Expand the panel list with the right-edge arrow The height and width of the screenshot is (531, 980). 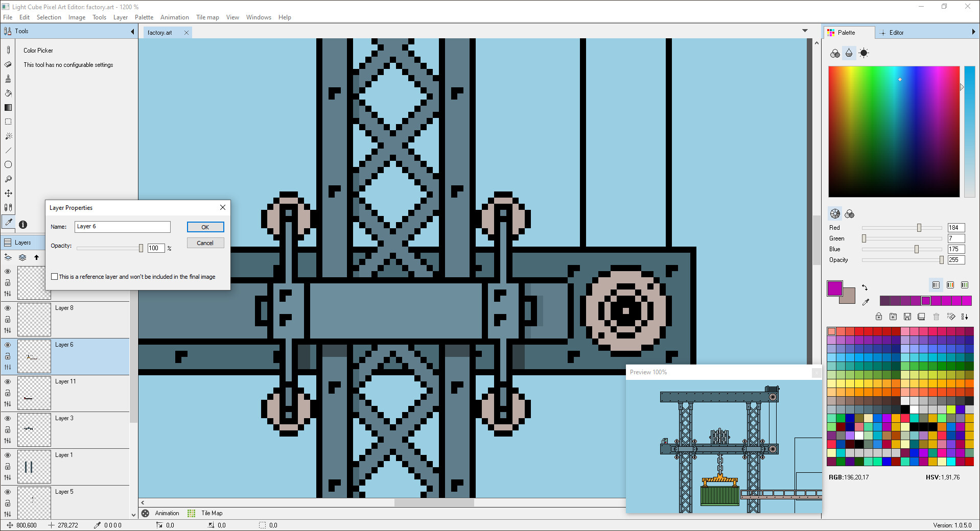[974, 32]
